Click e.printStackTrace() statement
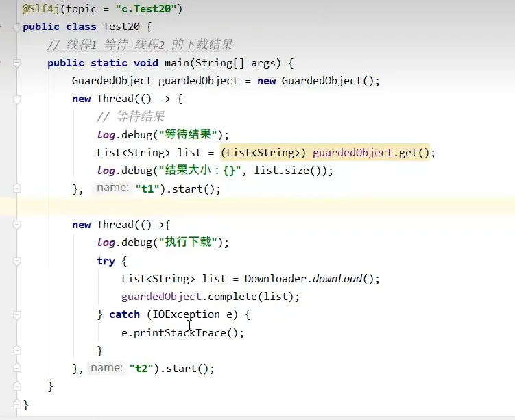This screenshot has height=420, width=515. point(182,333)
